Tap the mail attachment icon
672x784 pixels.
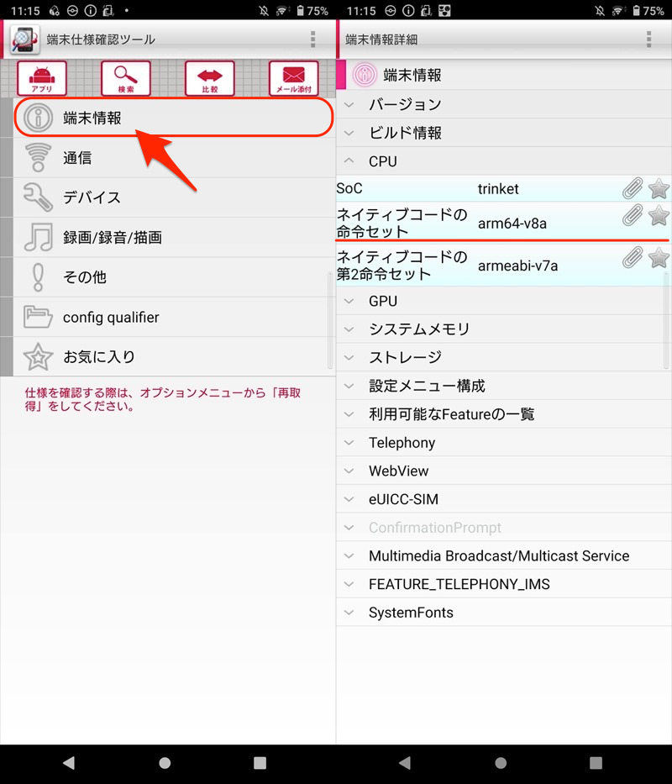point(294,78)
